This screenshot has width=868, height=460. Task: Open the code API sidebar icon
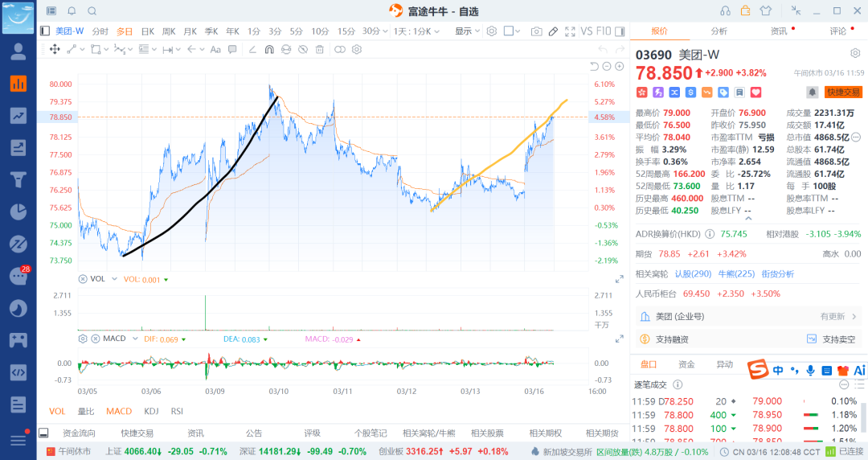18,372
